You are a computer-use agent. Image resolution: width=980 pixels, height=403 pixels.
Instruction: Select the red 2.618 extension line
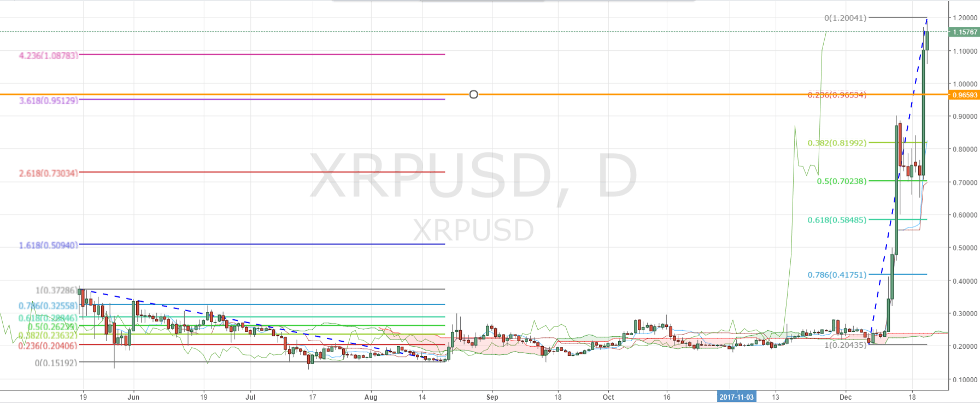click(x=262, y=172)
